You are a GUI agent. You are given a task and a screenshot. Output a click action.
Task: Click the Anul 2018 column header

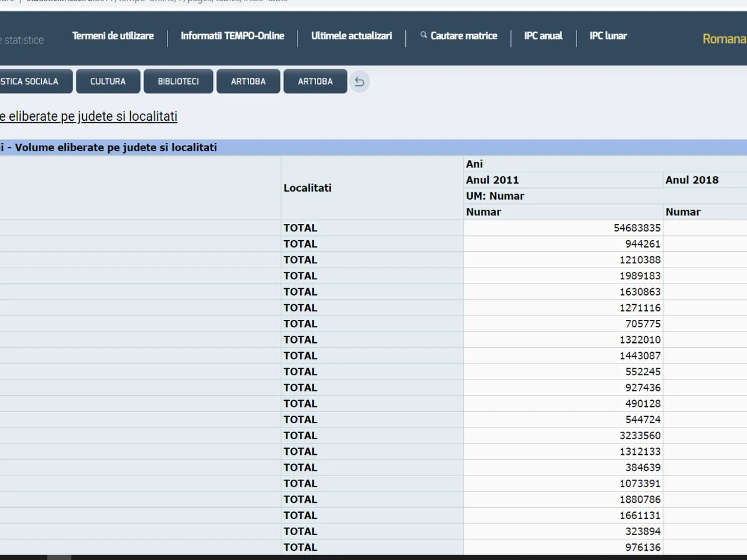click(x=692, y=180)
